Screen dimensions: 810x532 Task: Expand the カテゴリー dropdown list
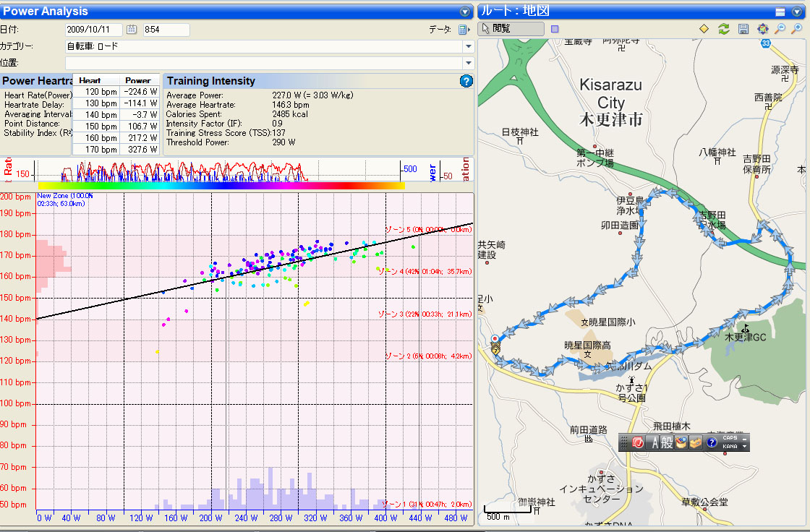(468, 46)
